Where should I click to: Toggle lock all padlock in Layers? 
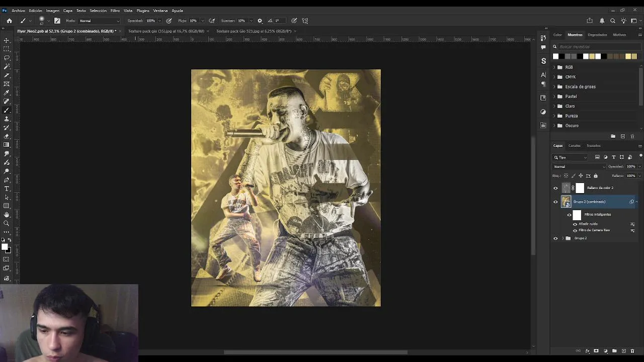(x=596, y=176)
